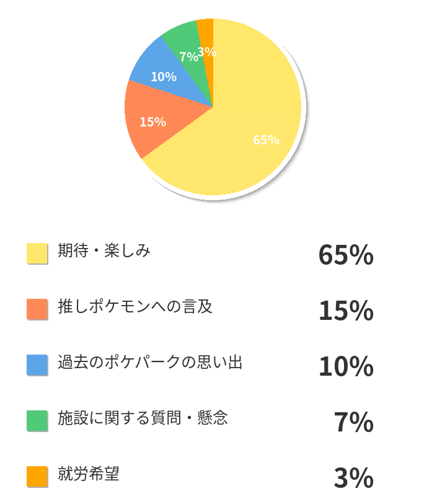
Task: Click the large 7% value in legend
Action: pyautogui.click(x=353, y=422)
